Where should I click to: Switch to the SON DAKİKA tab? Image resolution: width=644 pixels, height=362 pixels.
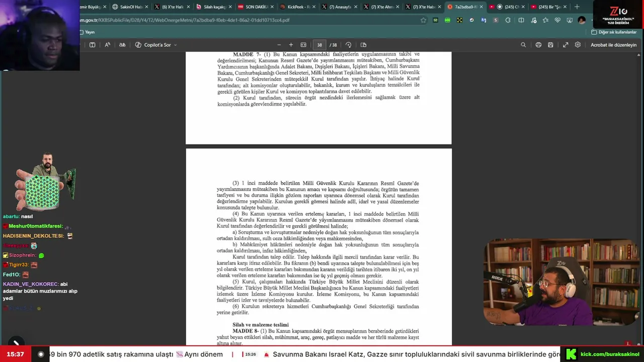255,7
